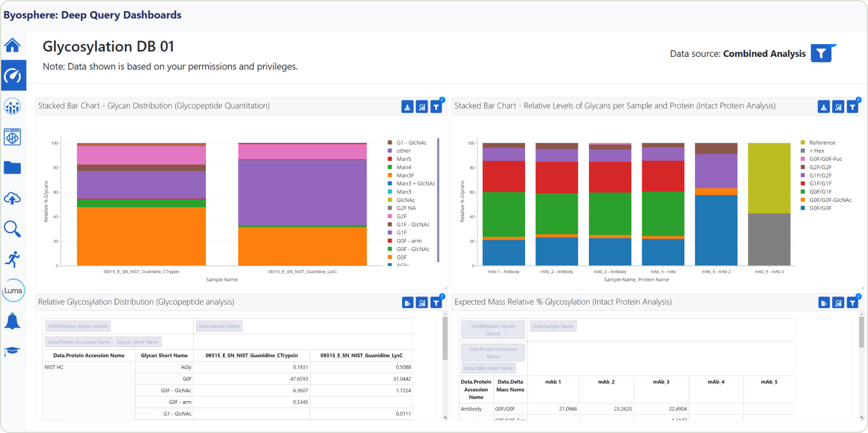
Task: Click the graduation cap learning icon
Action: pyautogui.click(x=13, y=351)
